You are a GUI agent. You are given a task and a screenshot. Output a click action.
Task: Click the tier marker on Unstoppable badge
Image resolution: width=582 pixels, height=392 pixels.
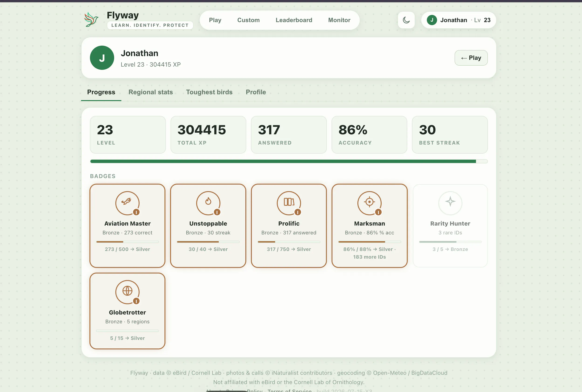[217, 212]
